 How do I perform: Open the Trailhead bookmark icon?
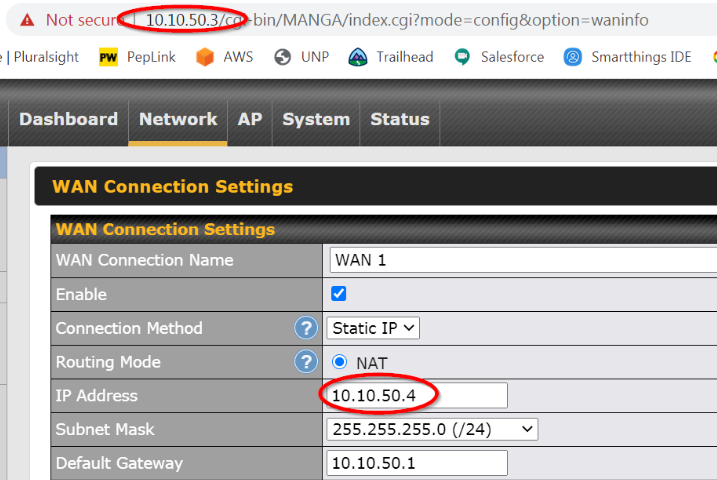pyautogui.click(x=358, y=57)
